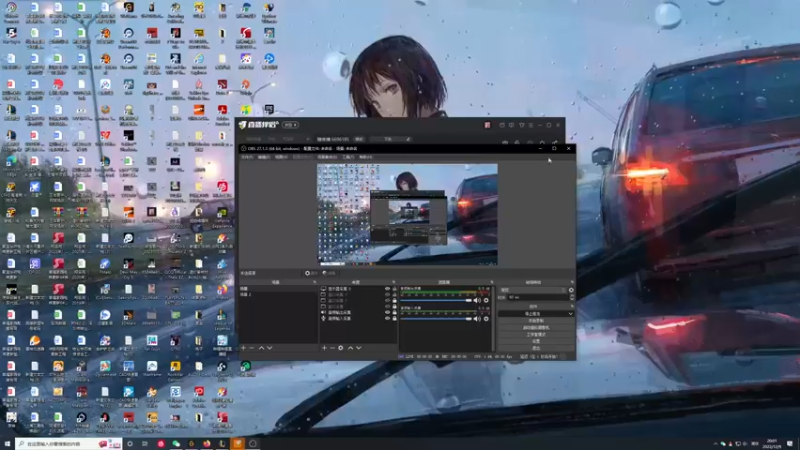Open the File menu in OBS

(x=246, y=157)
